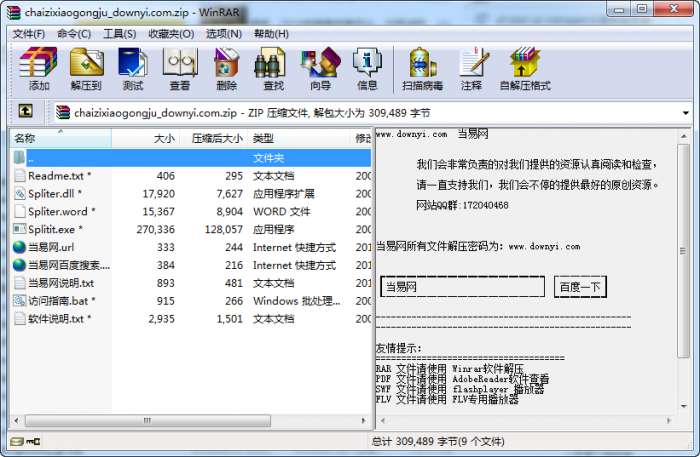Click comment pane scroll right arrow
The height and width of the screenshot is (457, 700).
669,420
